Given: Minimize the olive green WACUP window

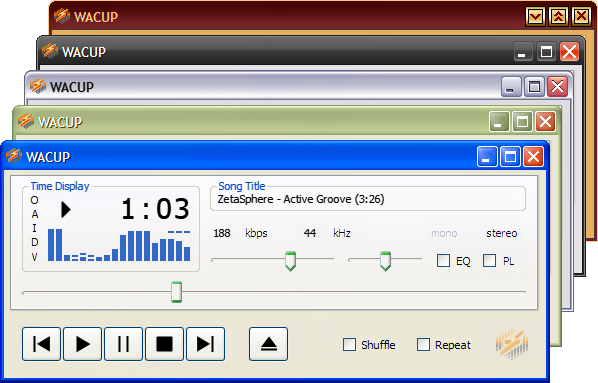Looking at the screenshot, I should (x=499, y=122).
